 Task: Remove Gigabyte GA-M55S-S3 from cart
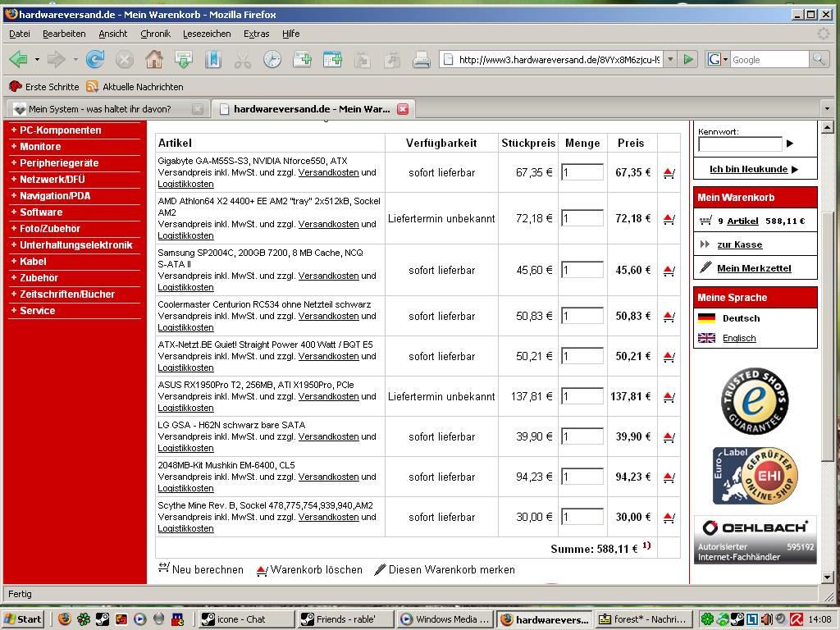click(669, 173)
